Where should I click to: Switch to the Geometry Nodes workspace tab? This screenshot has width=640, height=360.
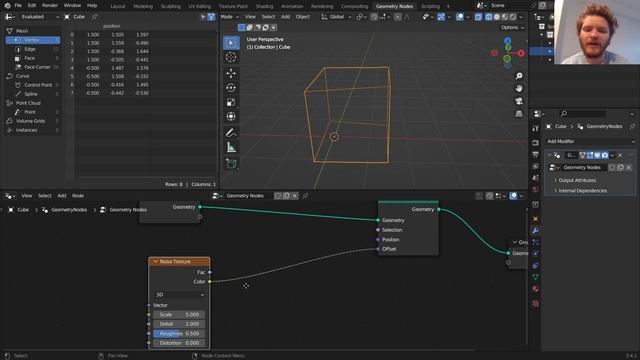(x=394, y=6)
